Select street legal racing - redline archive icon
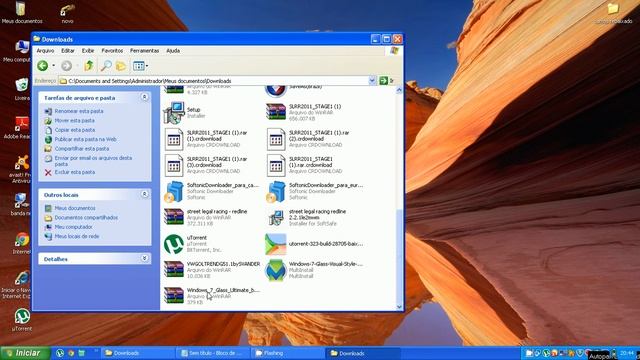Viewport: 640px width, 360px height. (174, 217)
